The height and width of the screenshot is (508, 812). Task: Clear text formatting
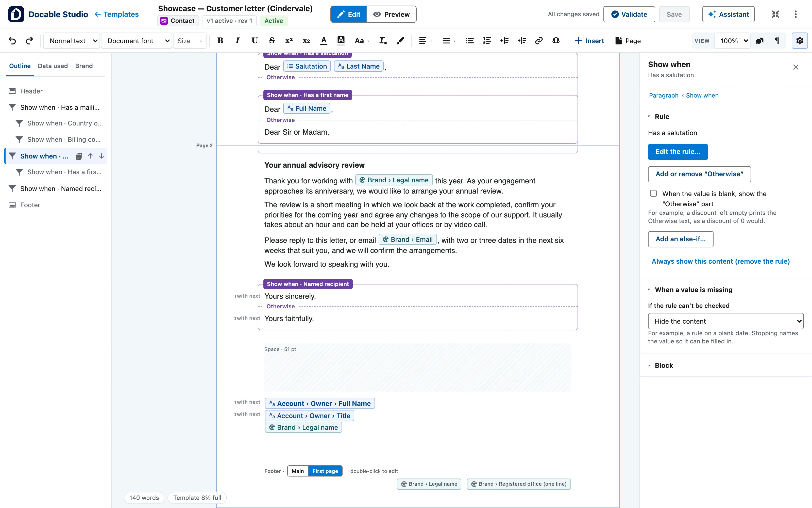point(383,41)
